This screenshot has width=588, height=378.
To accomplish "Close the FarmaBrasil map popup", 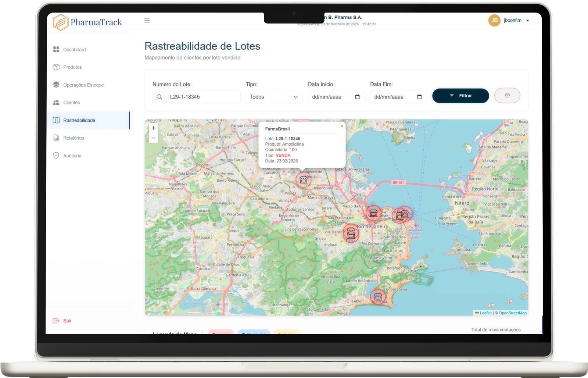I will click(342, 126).
